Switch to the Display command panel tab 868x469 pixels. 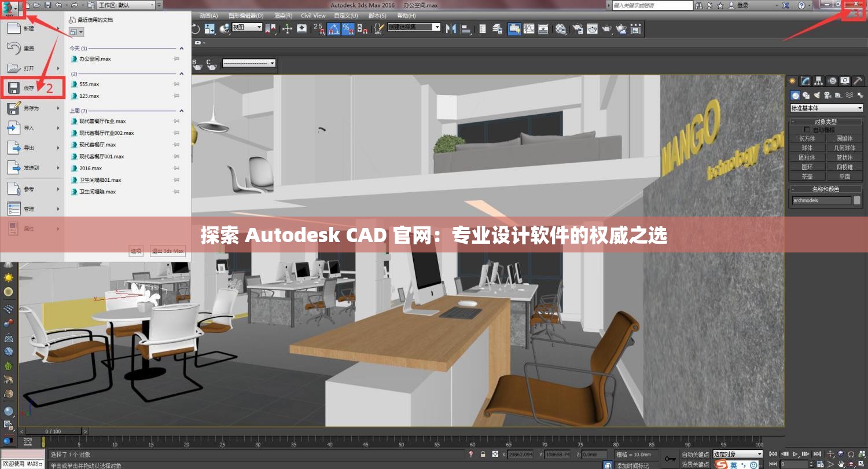(x=845, y=80)
